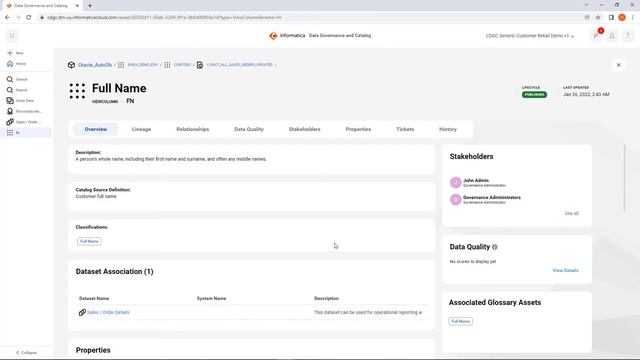Open Sales / Order Details dataset link
This screenshot has width=640, height=360.
coord(108,312)
